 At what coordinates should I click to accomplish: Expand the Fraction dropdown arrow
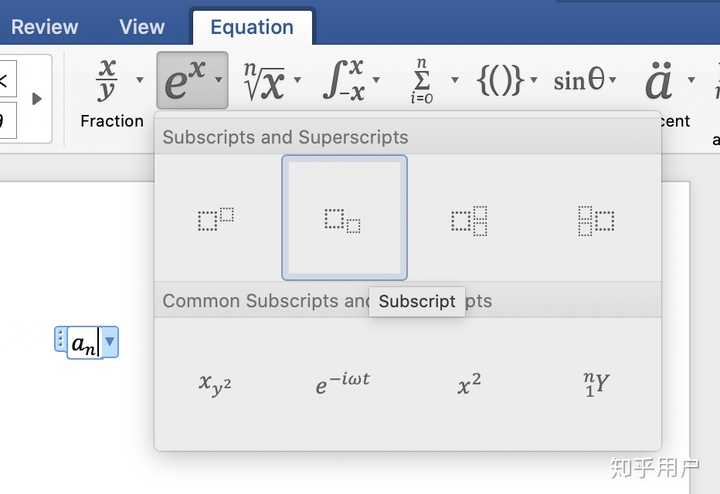(x=140, y=80)
